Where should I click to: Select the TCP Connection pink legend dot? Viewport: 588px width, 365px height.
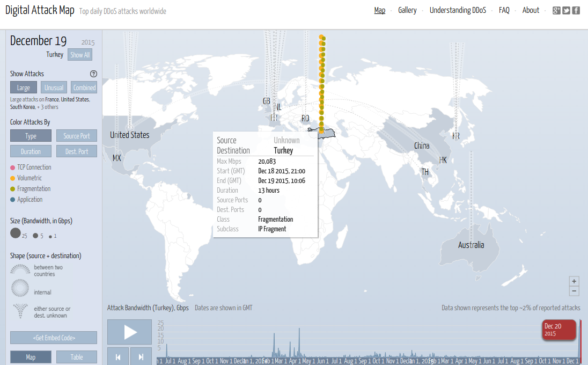coord(13,167)
